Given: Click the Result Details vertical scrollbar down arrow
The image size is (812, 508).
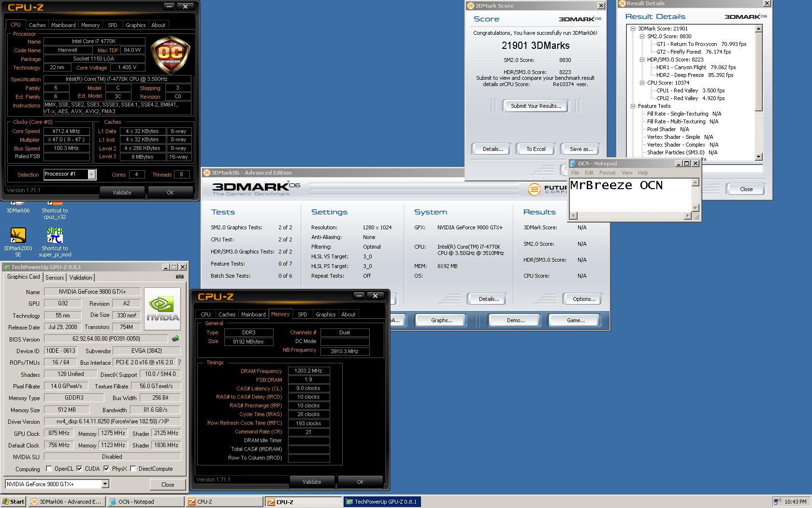Looking at the screenshot, I should 758,157.
